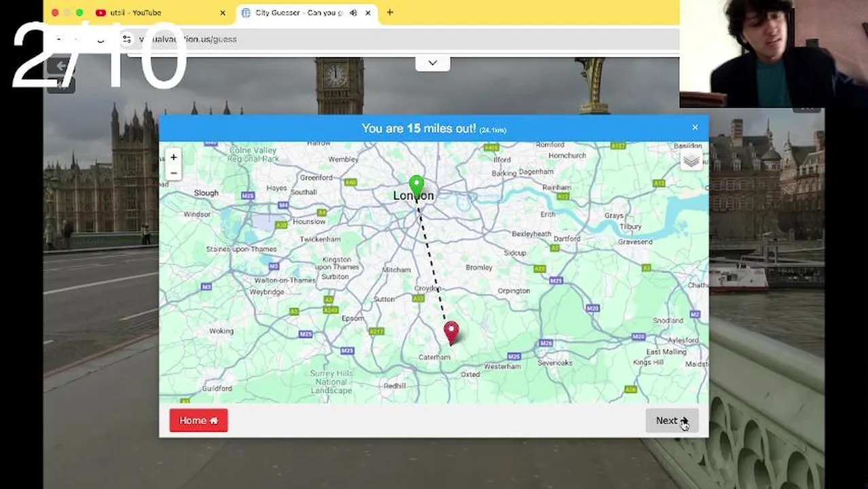Click the Croydon label on the map
This screenshot has height=489, width=868.
coord(429,288)
